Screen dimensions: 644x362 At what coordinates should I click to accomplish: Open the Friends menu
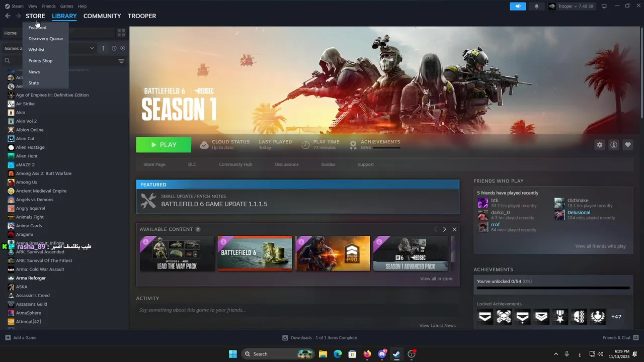[x=49, y=6]
